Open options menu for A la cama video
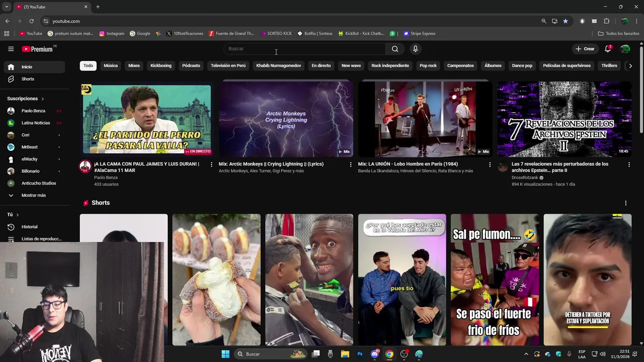This screenshot has width=644, height=362. click(211, 164)
